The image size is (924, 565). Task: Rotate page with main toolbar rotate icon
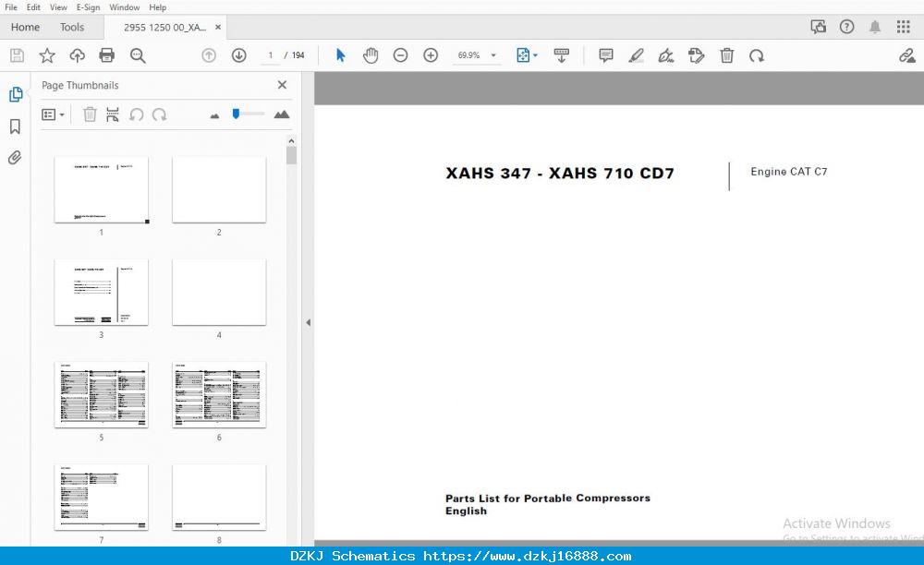757,55
